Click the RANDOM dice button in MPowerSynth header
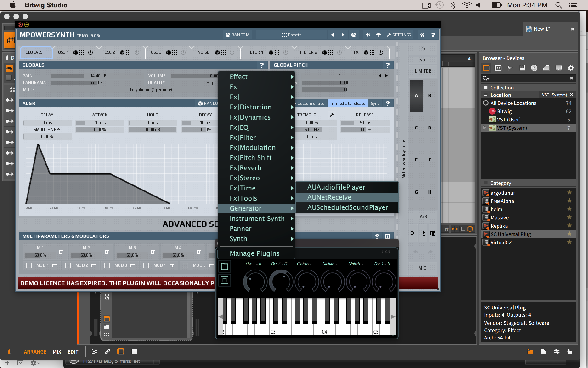Screen dimensions: 588x368 [x=237, y=35]
